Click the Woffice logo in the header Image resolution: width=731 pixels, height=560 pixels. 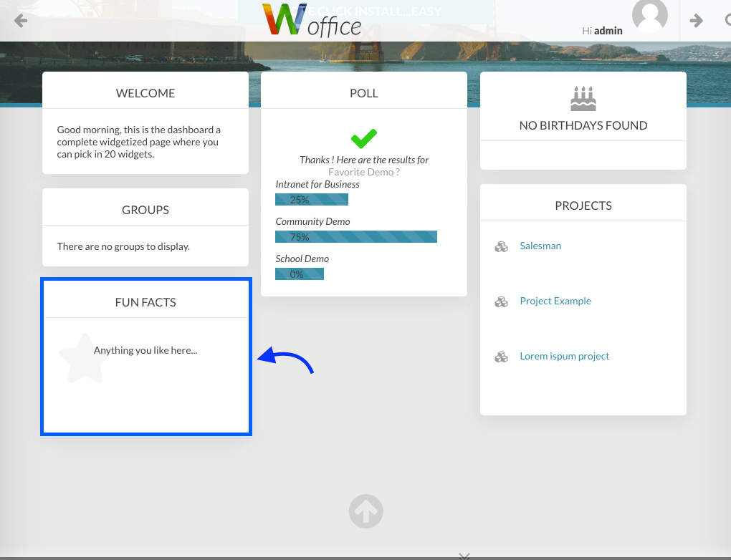tap(312, 21)
